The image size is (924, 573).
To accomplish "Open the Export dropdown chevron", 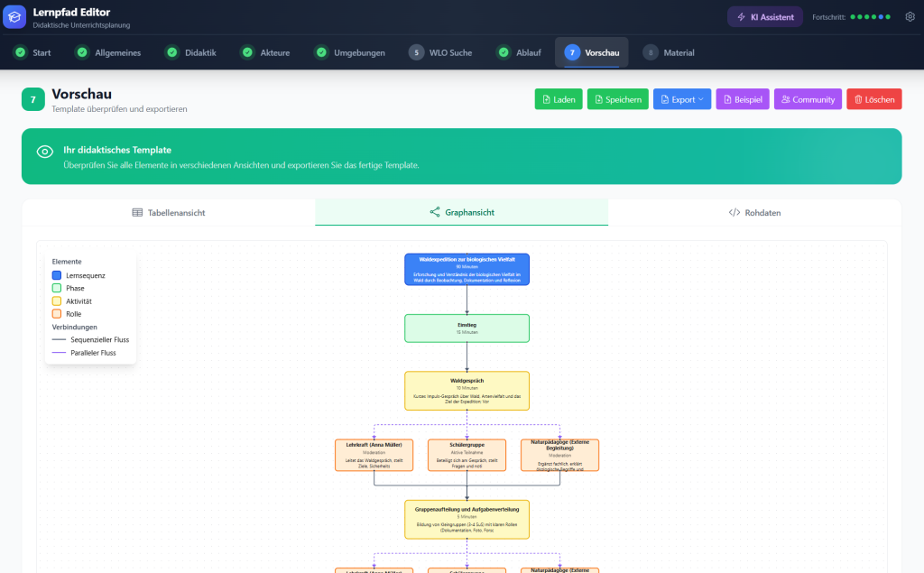I will point(700,99).
